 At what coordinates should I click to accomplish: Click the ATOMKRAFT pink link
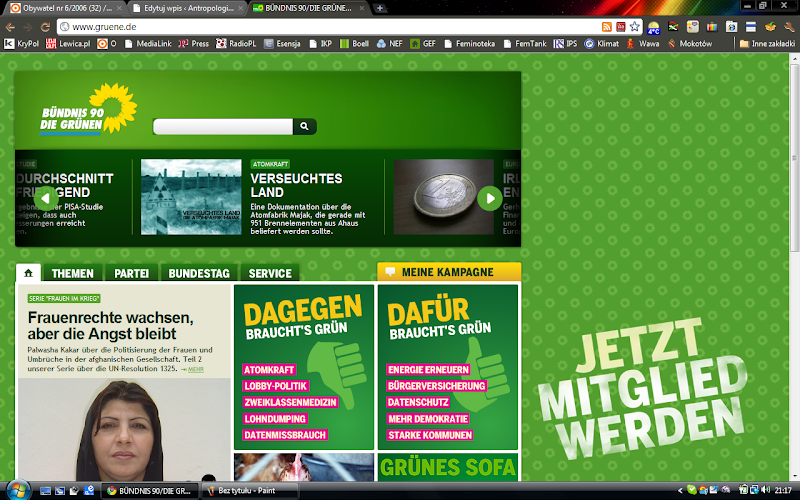[x=269, y=370]
